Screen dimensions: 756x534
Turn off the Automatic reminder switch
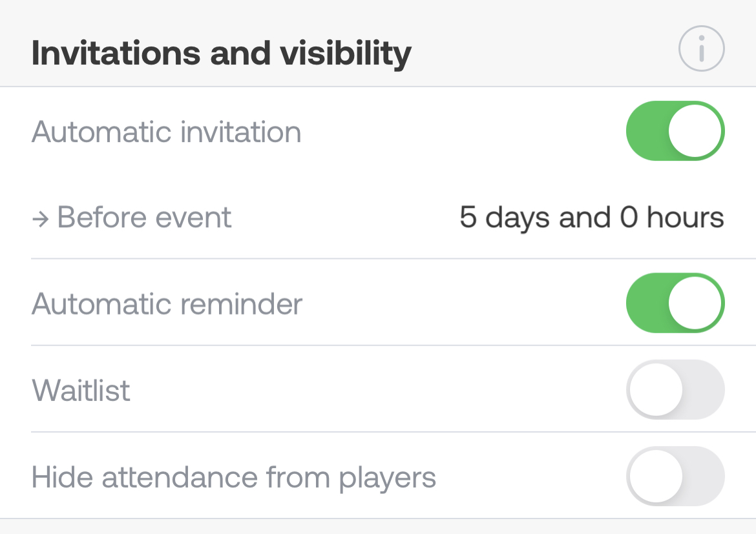click(x=675, y=303)
